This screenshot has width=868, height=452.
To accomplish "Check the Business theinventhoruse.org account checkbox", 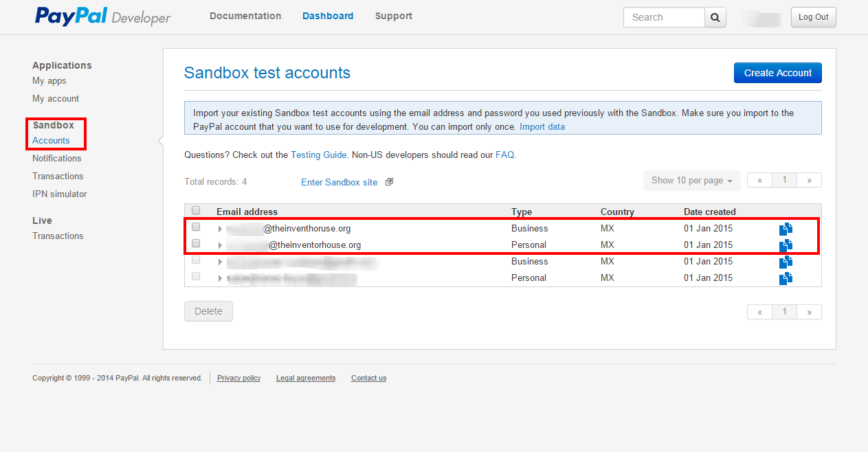I will (196, 227).
